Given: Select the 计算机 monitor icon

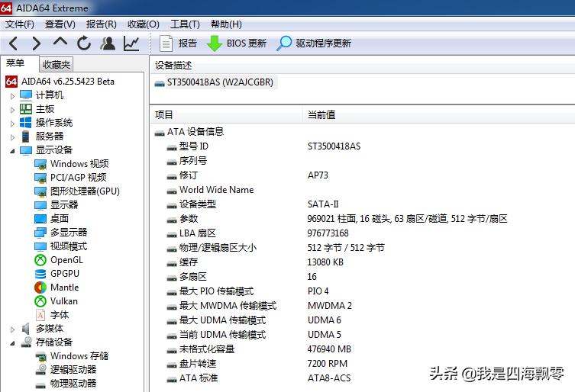Looking at the screenshot, I should point(26,95).
